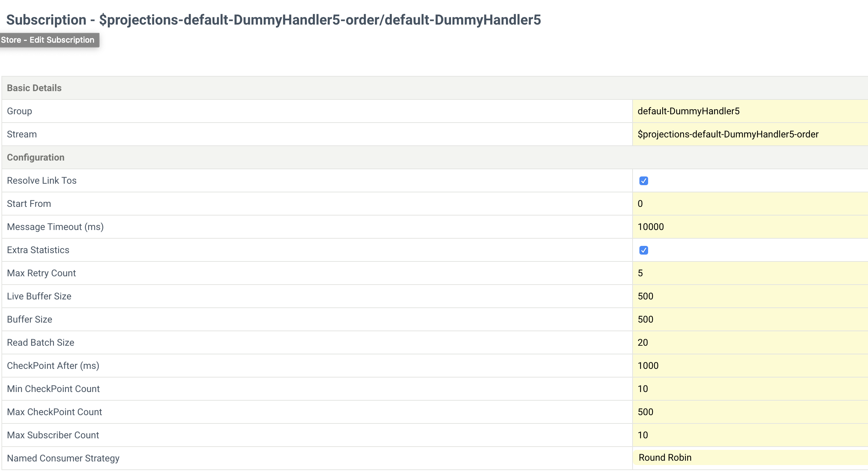Click the Max Subscriber Count field
This screenshot has height=473, width=868.
(x=750, y=435)
